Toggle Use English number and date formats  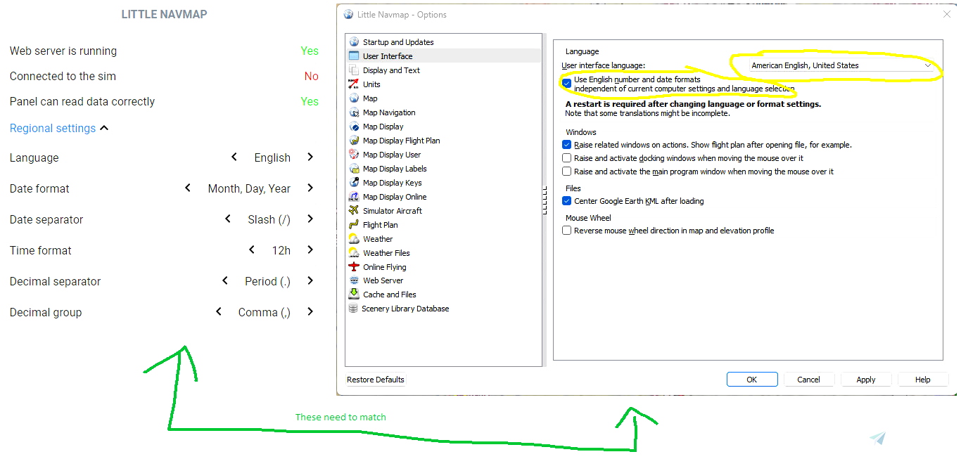click(566, 83)
